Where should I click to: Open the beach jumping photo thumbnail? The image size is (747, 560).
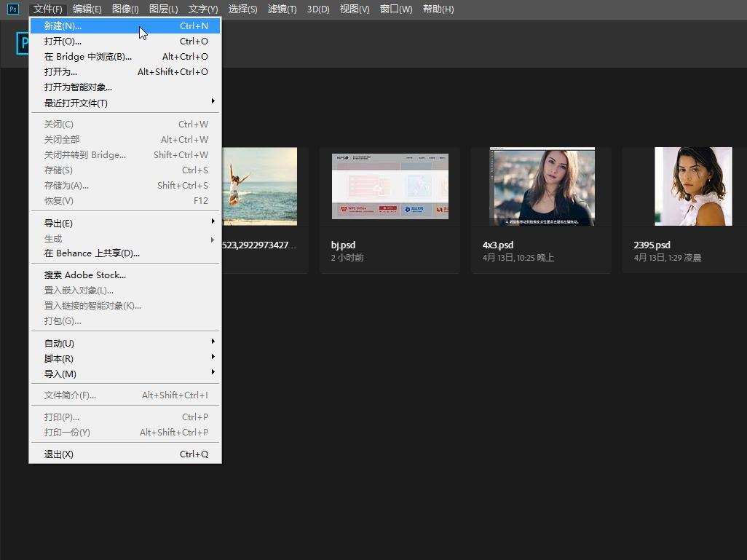coord(259,186)
